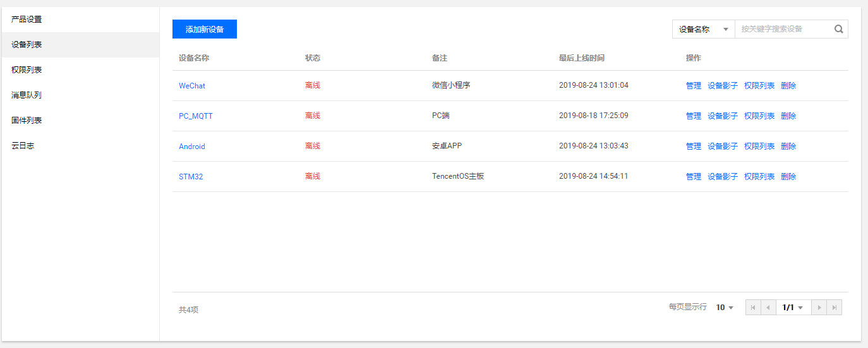Screen dimensions: 868x348
Task: Click 设备影子 for the PC_MQTT device
Action: [723, 116]
